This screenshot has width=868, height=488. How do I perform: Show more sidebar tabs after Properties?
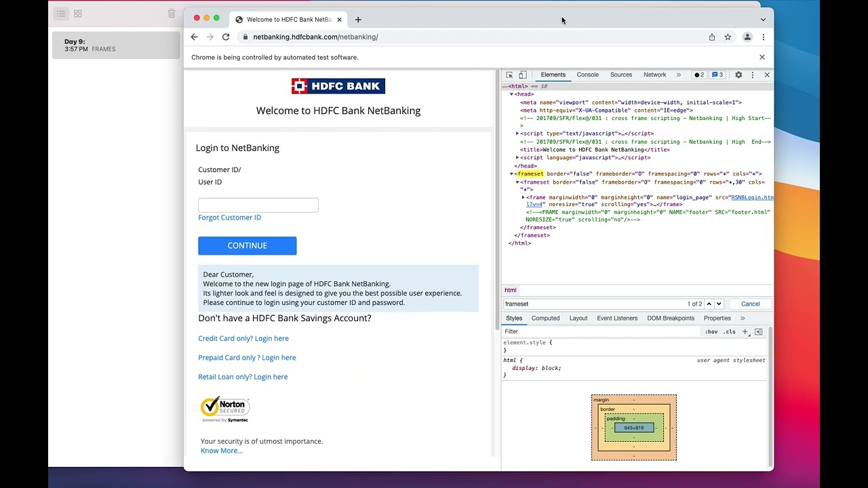(743, 319)
